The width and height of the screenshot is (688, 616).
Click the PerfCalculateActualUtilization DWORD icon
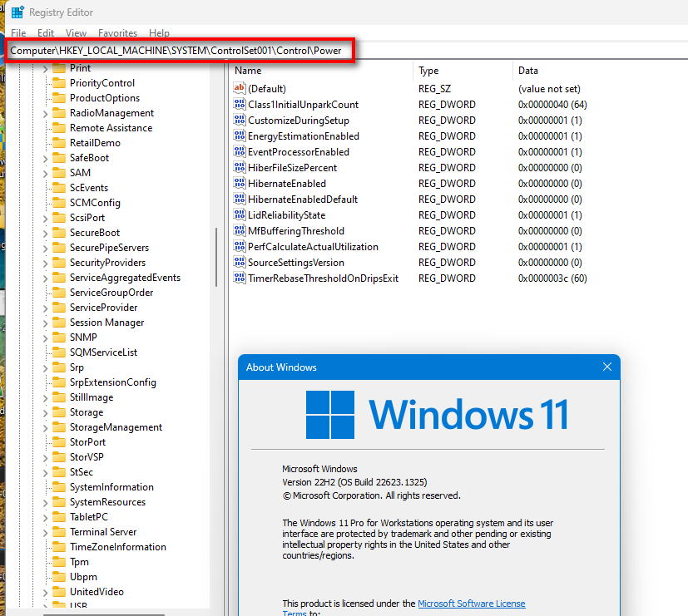pyautogui.click(x=239, y=246)
